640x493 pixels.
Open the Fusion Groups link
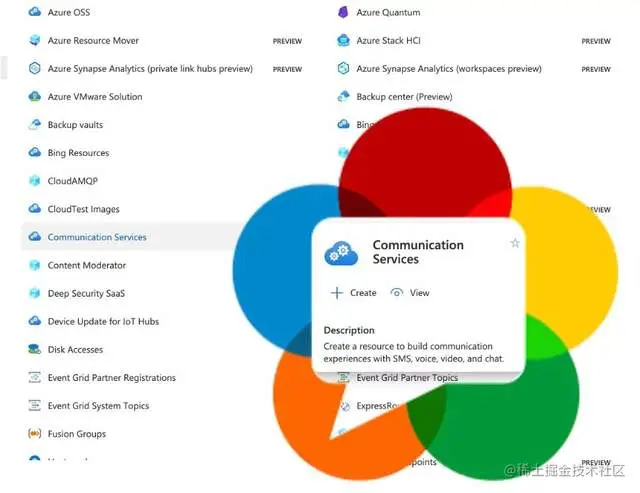77,434
